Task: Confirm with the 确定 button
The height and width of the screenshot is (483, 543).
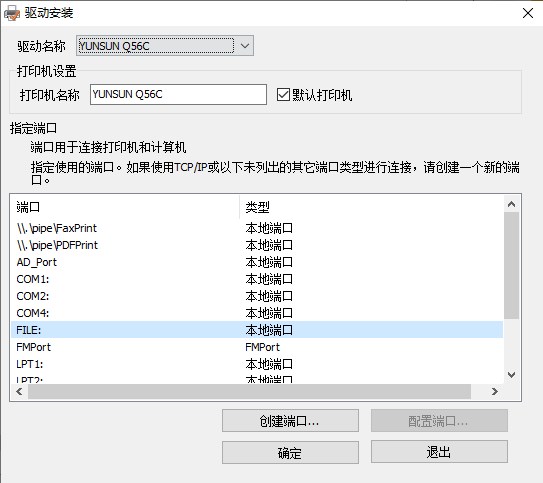Action: coord(290,453)
